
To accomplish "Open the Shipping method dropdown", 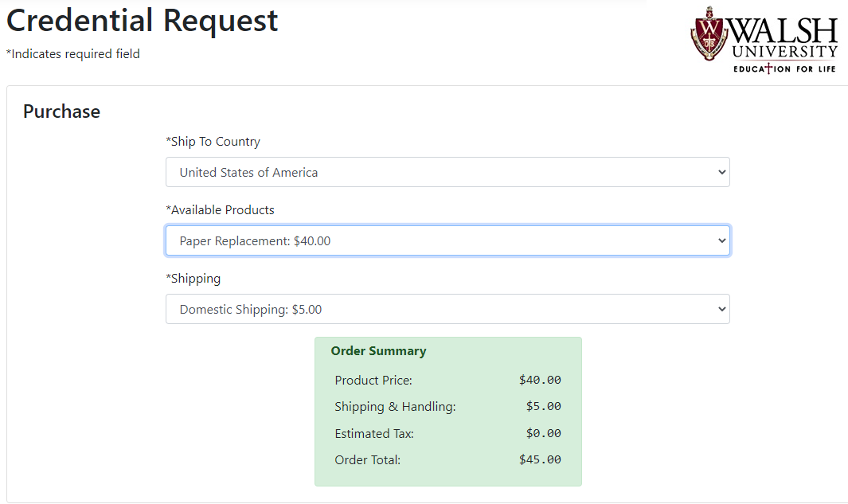I will pos(447,309).
